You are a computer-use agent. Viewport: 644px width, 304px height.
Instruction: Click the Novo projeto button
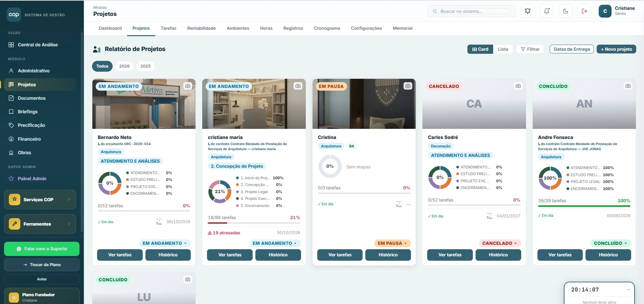pyautogui.click(x=616, y=49)
